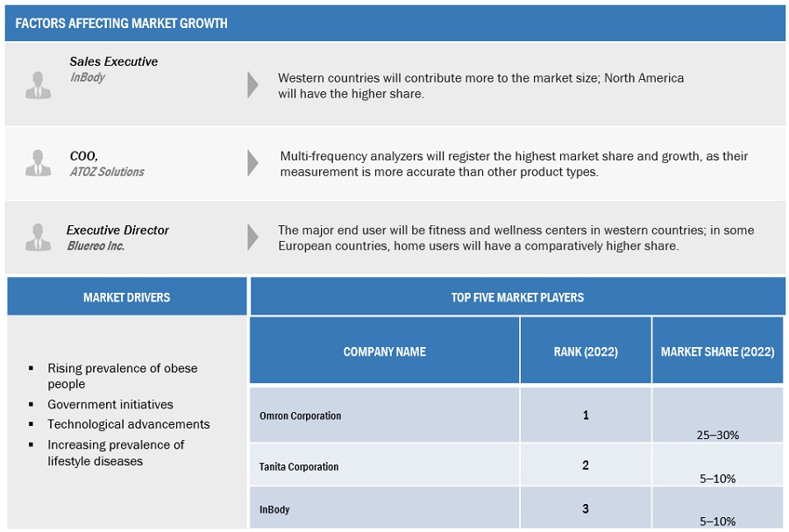Click the arrow before the multi-frequency analyzers statement

click(253, 163)
